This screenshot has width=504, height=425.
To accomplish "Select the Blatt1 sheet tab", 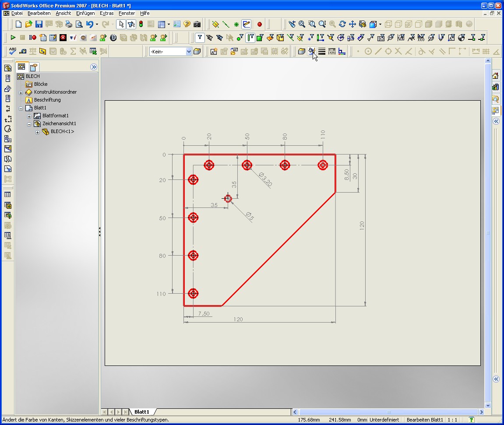I will [x=141, y=412].
